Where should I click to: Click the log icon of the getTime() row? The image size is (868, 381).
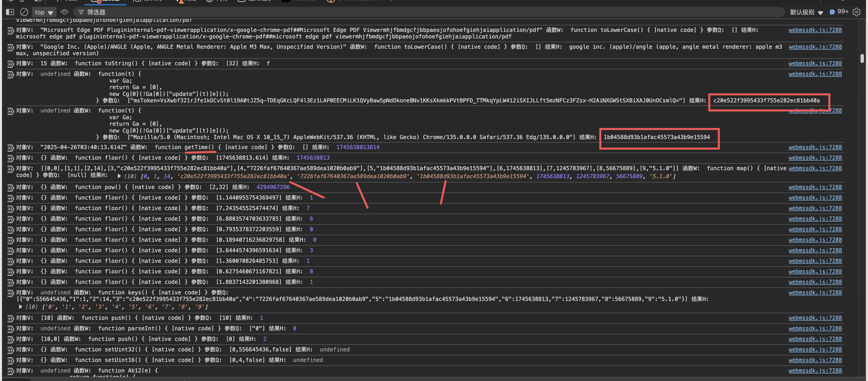(11, 148)
